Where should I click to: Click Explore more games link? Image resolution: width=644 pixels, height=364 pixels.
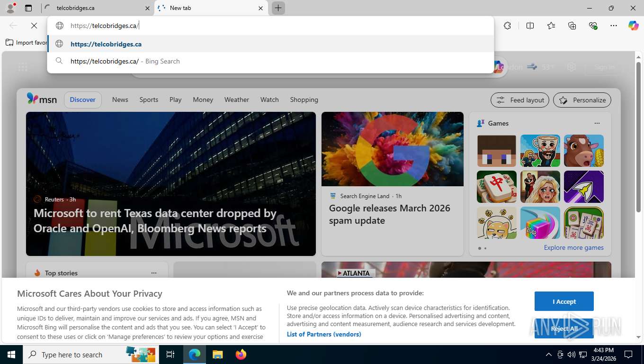(x=574, y=247)
